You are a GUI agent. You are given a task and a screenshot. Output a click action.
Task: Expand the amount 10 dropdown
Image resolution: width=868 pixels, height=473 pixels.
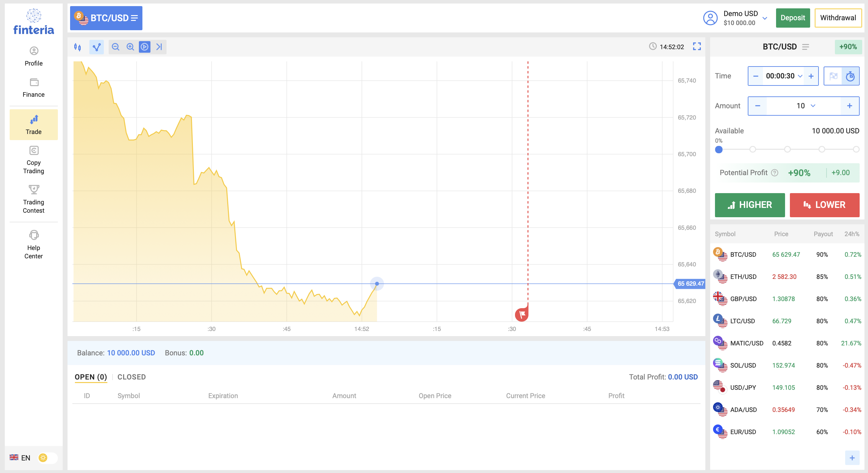pyautogui.click(x=813, y=106)
